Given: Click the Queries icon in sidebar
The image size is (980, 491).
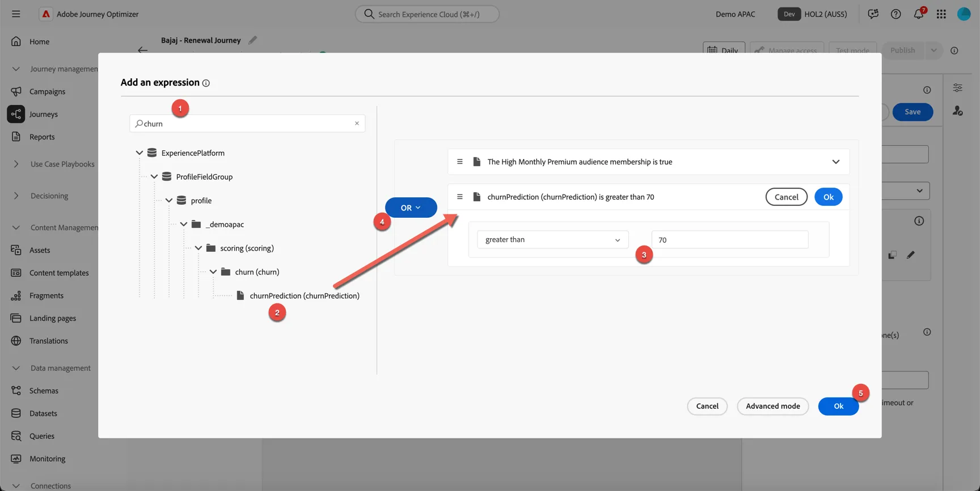Looking at the screenshot, I should pos(16,436).
